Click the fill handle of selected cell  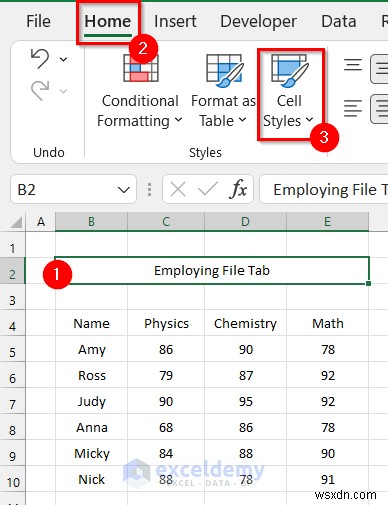[x=368, y=283]
